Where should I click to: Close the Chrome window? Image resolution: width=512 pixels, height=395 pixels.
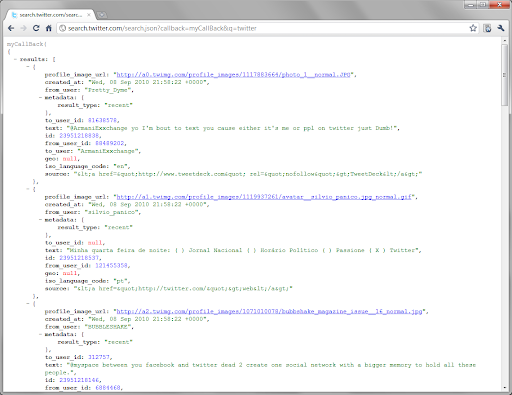point(499,5)
